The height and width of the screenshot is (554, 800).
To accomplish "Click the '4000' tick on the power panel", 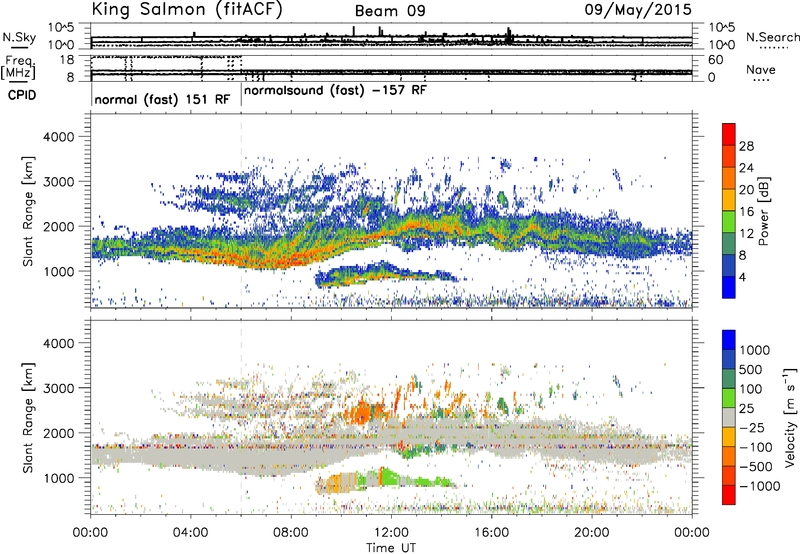I will [x=58, y=137].
